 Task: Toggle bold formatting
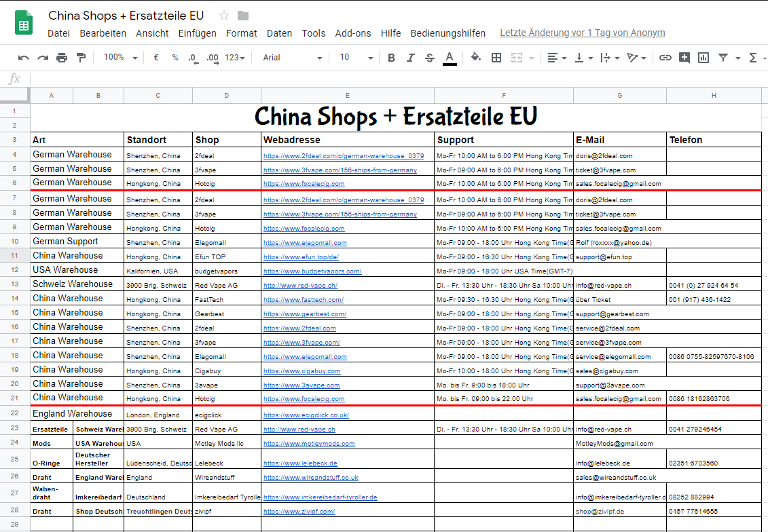391,58
